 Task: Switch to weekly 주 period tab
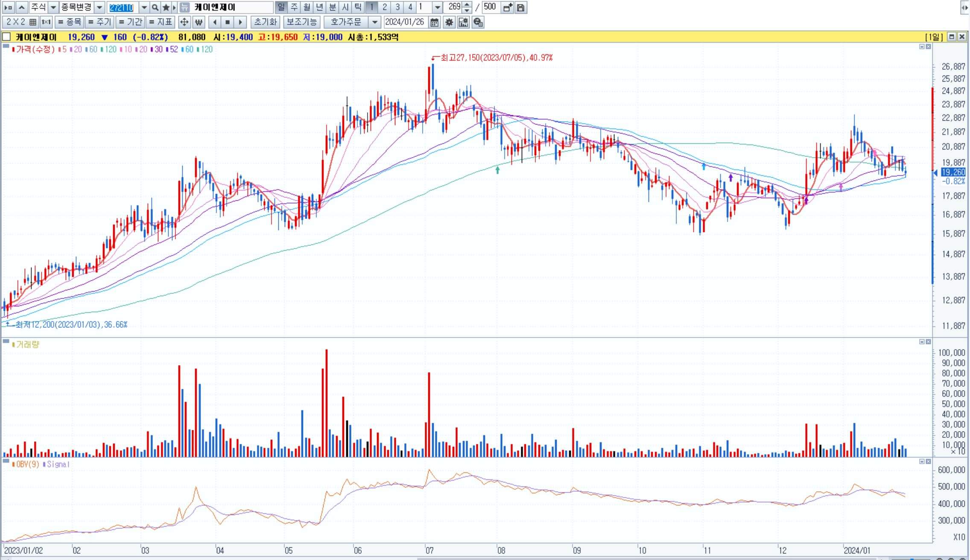coord(294,7)
